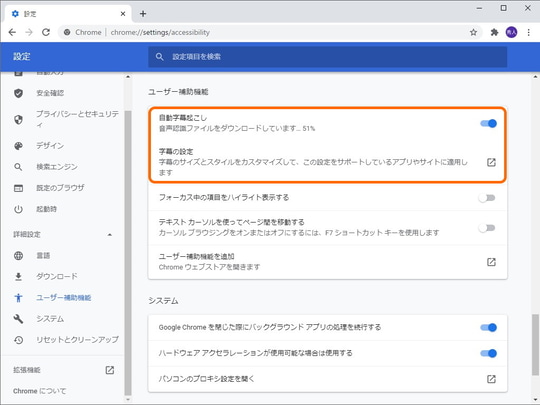Click the search magnifier icon in settings

(159, 57)
